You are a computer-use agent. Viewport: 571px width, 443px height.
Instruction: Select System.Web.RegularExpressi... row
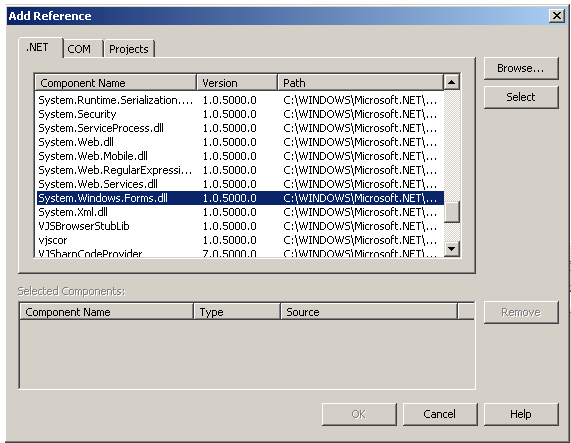[x=240, y=170]
